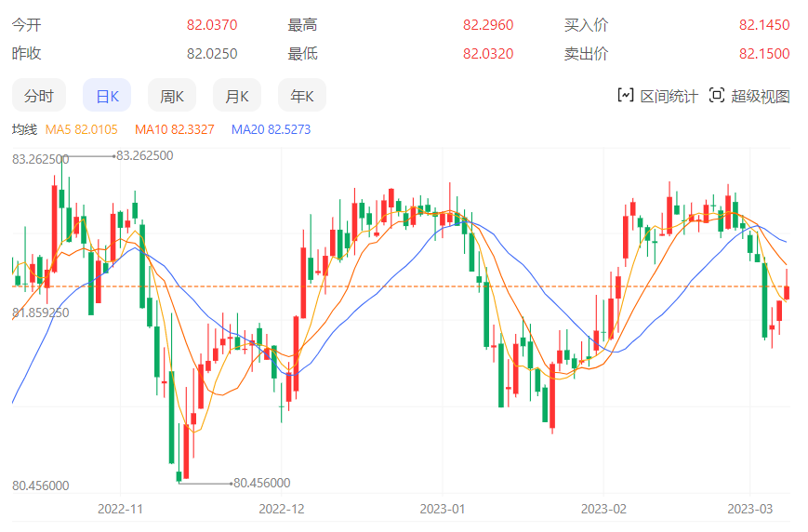Show the 年K yearly chart tab
The height and width of the screenshot is (532, 808).
point(302,96)
